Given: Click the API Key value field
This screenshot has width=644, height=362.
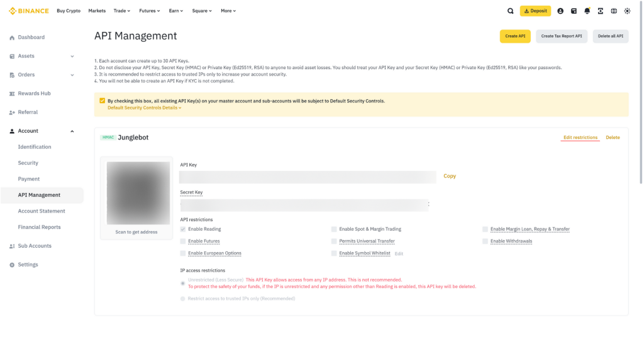Looking at the screenshot, I should [308, 177].
